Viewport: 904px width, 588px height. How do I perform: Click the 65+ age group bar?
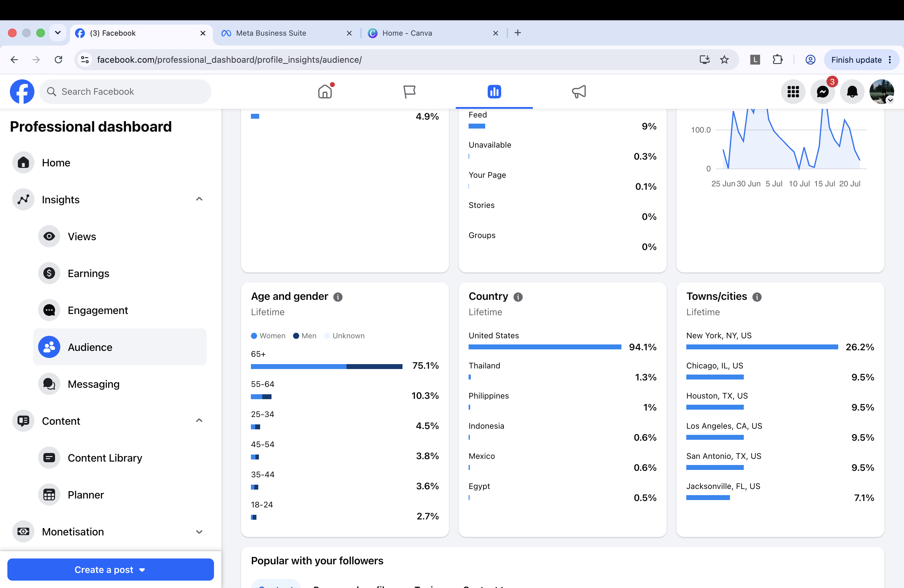click(x=327, y=367)
